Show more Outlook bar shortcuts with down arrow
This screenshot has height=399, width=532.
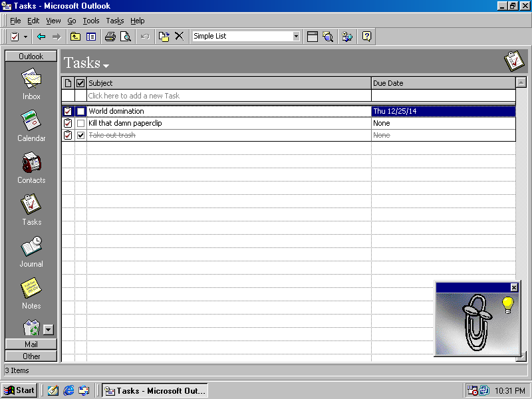click(x=48, y=330)
